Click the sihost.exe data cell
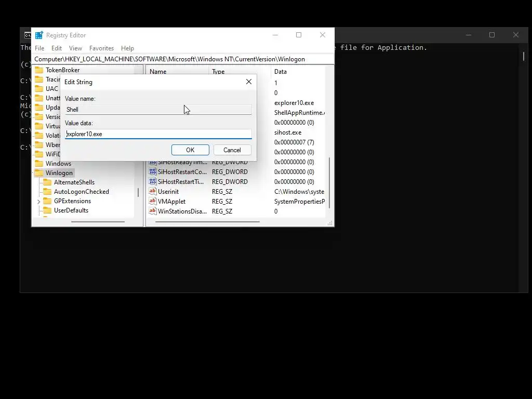This screenshot has height=399, width=532. point(288,132)
